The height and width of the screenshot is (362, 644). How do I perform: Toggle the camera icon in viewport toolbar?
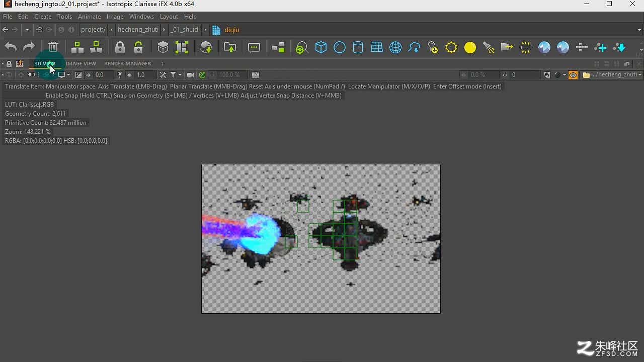tap(190, 75)
